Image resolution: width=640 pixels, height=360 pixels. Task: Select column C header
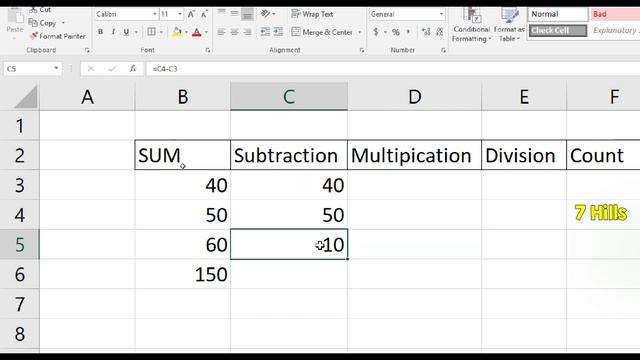coord(289,97)
